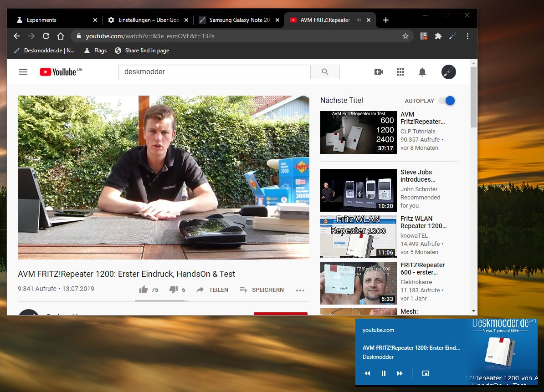Open the AVM FRITZ!Repeater 600 thumbnail
Screen dimensions: 544x392
[359, 283]
